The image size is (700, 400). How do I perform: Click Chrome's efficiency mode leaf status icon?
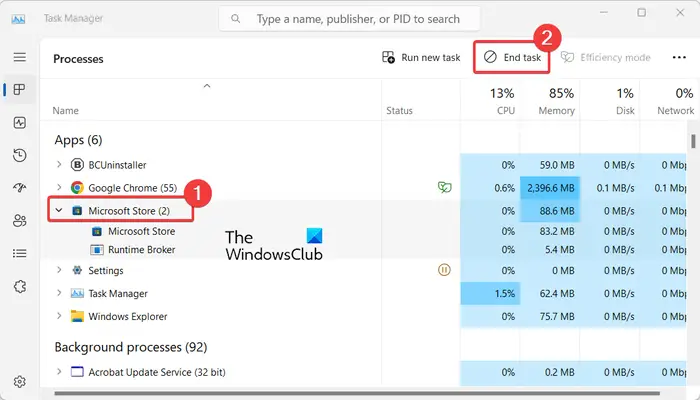pyautogui.click(x=444, y=188)
